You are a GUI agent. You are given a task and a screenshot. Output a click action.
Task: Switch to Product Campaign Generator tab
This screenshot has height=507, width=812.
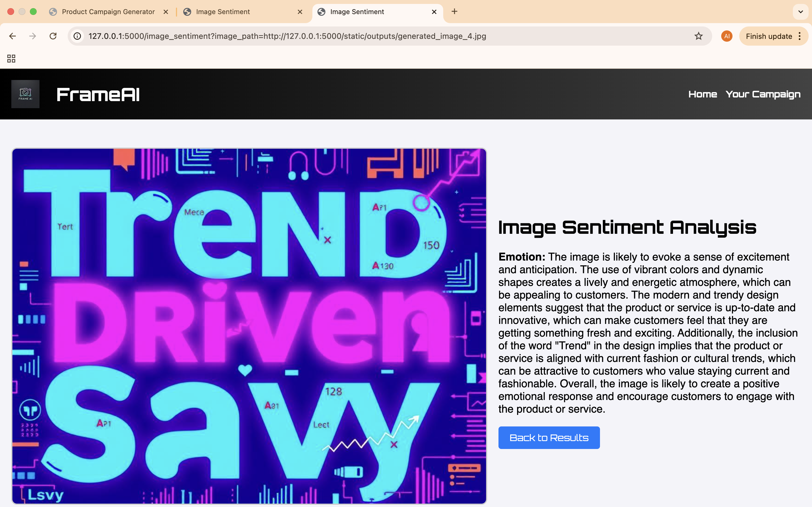[108, 12]
